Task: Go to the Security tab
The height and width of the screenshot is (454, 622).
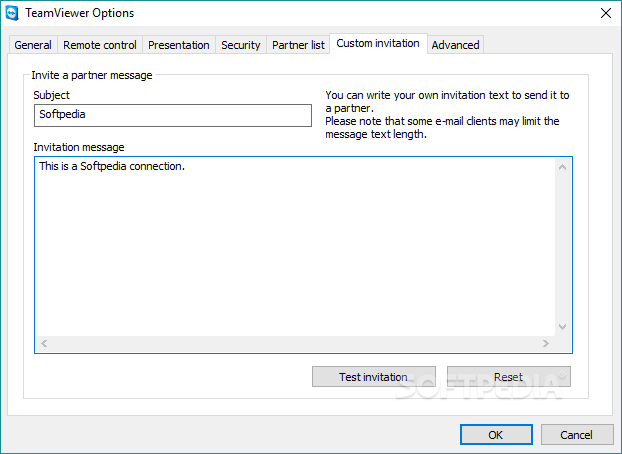Action: tap(240, 45)
